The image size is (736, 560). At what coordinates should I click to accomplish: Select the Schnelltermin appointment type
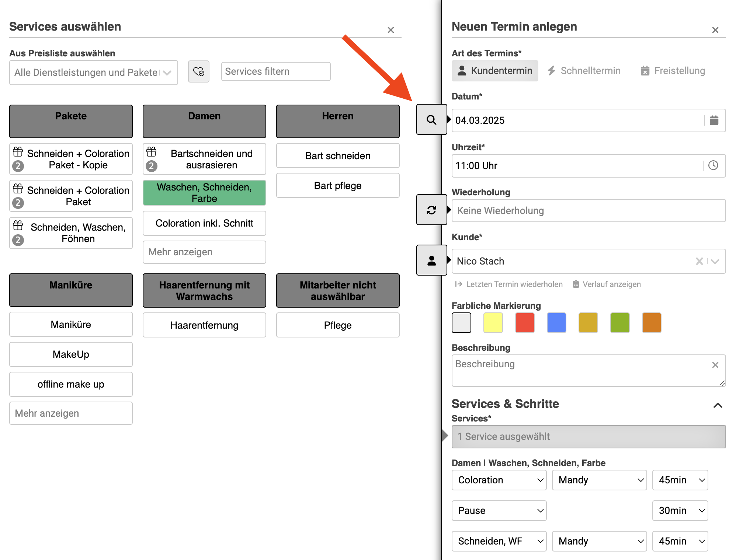click(584, 71)
